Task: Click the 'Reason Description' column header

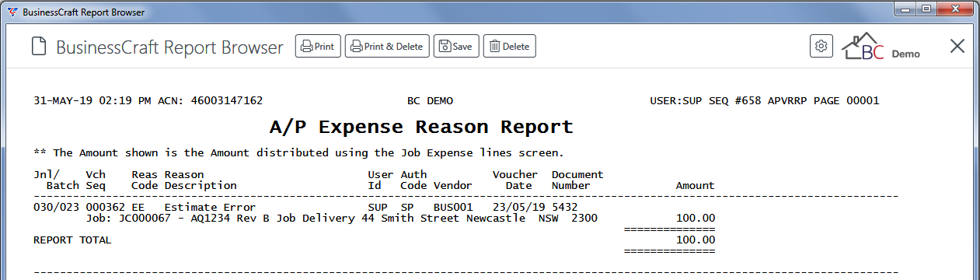Action: [201, 180]
